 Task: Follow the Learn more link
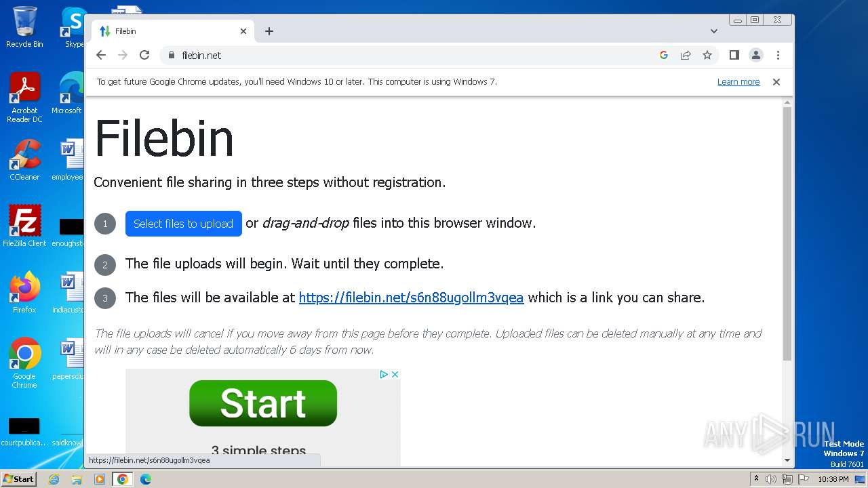click(738, 82)
